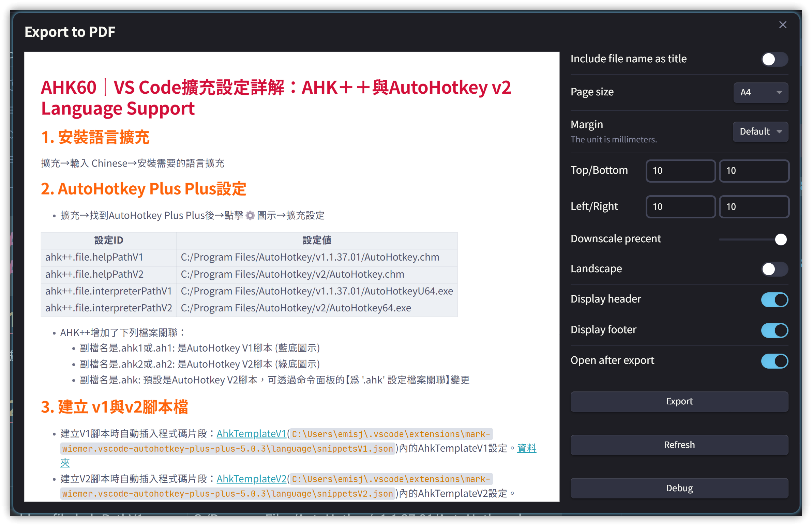This screenshot has height=526, width=812.
Task: Click the Debug button
Action: tap(679, 488)
